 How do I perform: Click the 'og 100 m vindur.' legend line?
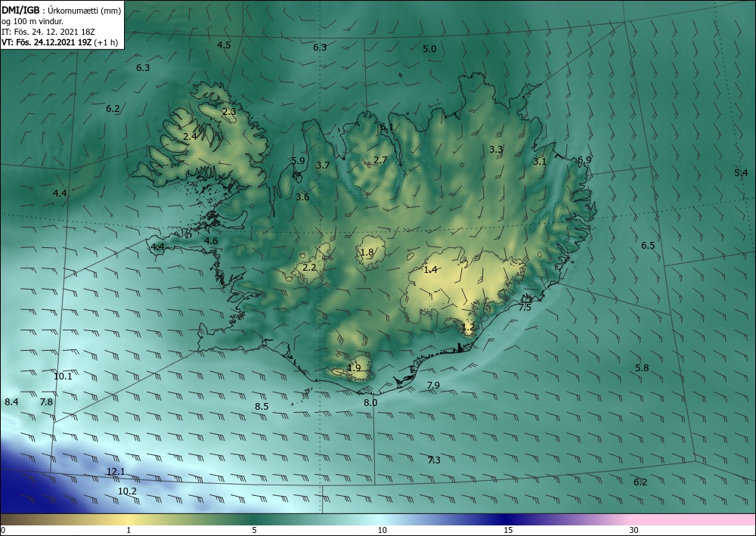point(33,20)
